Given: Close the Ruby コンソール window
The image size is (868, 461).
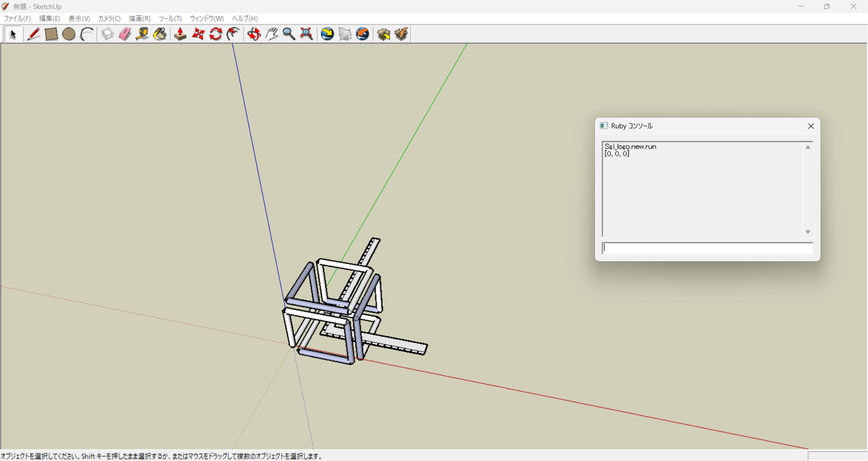Looking at the screenshot, I should [x=811, y=126].
